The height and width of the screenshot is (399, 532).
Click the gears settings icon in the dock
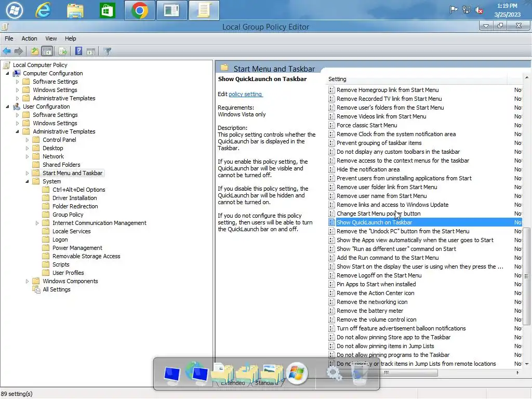(x=334, y=373)
